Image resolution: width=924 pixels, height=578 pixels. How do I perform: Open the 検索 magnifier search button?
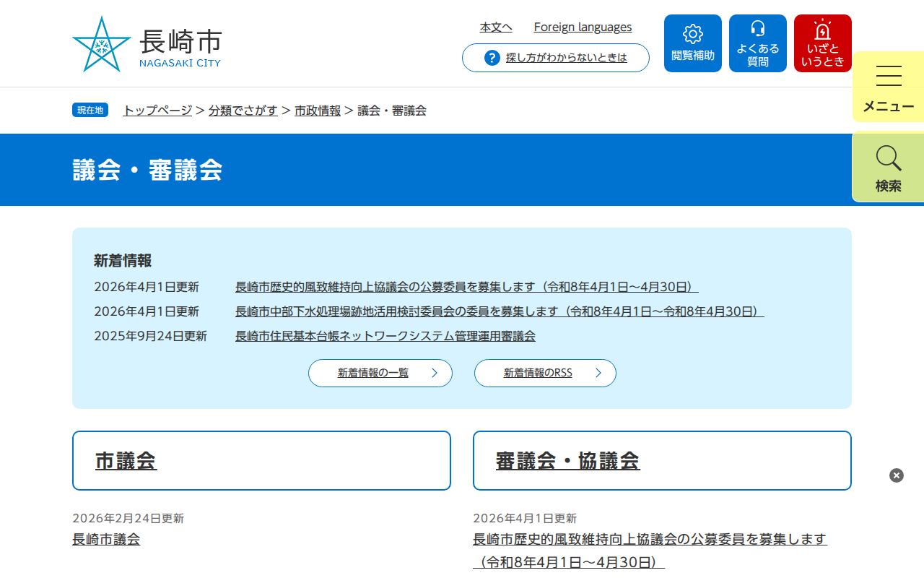pyautogui.click(x=888, y=167)
